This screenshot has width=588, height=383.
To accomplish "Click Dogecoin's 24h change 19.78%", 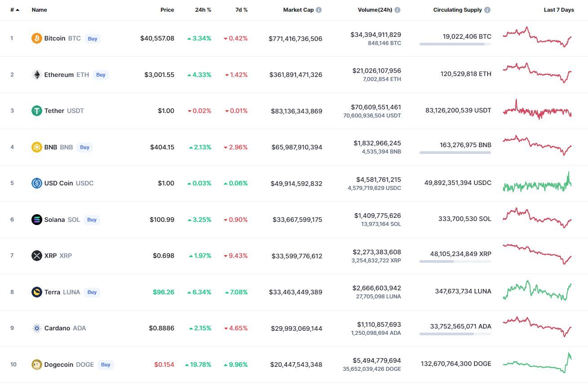I will [198, 365].
